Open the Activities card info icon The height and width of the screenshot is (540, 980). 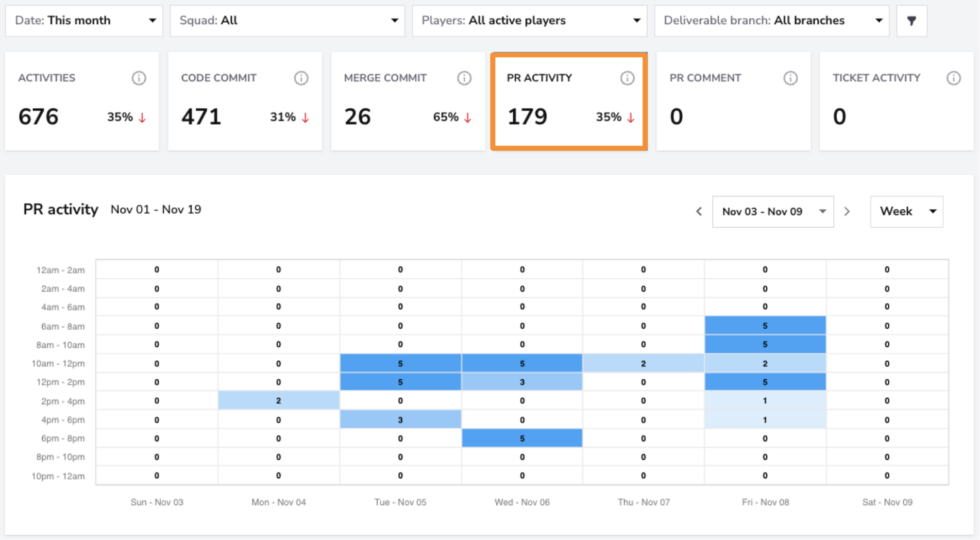coord(139,78)
